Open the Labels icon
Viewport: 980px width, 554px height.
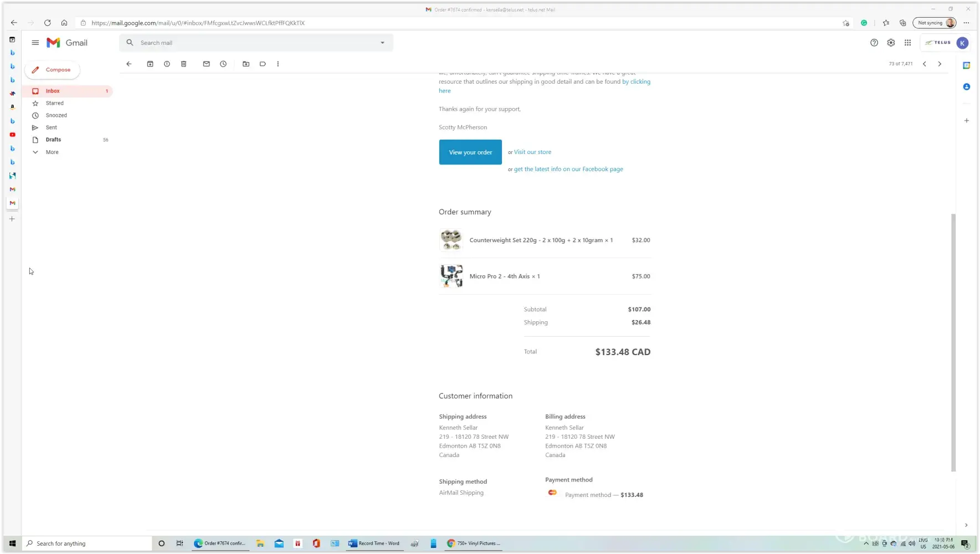263,64
